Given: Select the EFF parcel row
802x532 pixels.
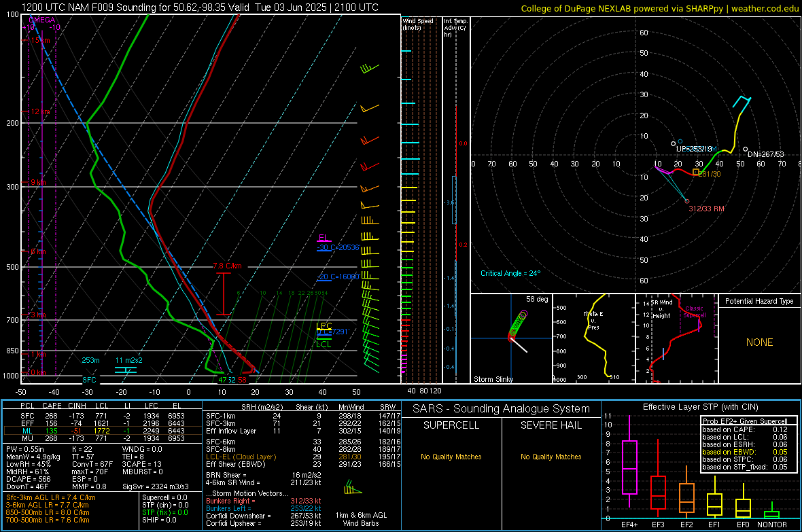Looking at the screenshot, I should (102, 423).
